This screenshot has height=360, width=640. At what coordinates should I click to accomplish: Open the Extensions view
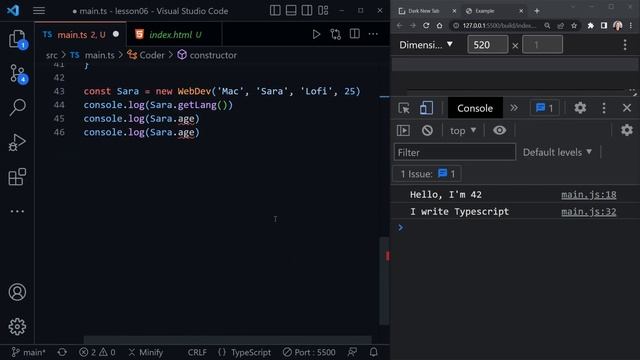(x=17, y=177)
